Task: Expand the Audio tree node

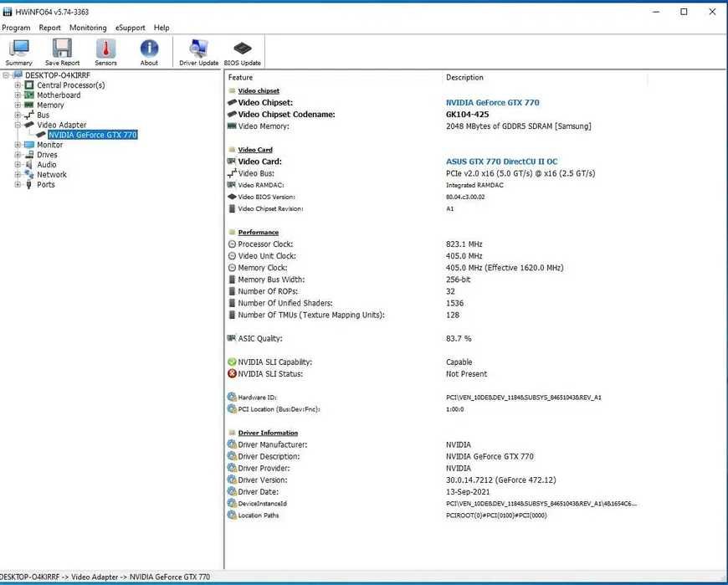Action: tap(18, 164)
